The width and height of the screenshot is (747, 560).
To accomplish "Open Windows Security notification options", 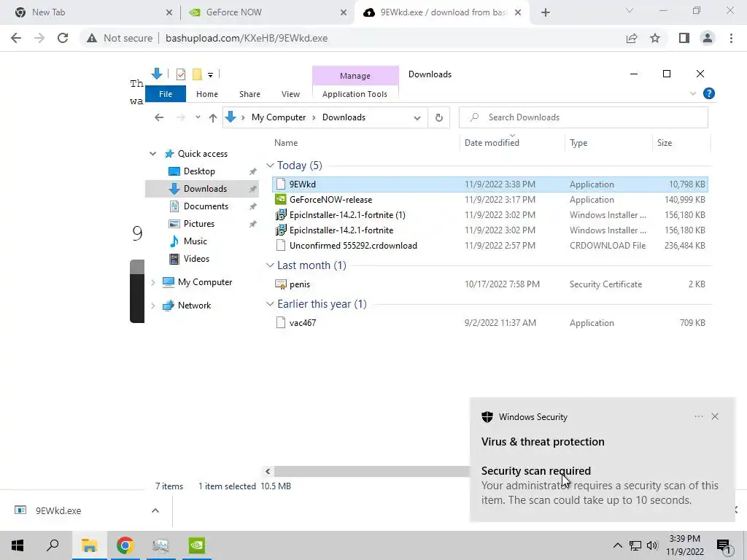I will pyautogui.click(x=698, y=416).
